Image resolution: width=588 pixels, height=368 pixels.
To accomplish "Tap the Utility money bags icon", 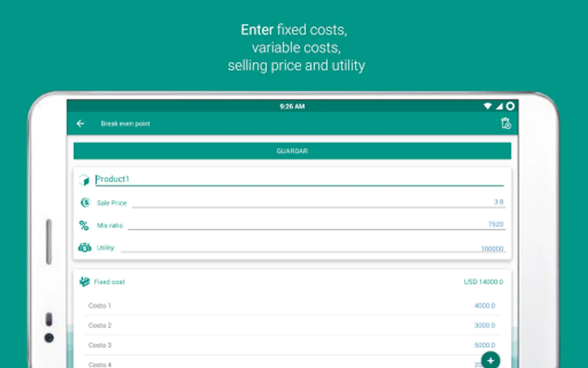I will pos(85,247).
